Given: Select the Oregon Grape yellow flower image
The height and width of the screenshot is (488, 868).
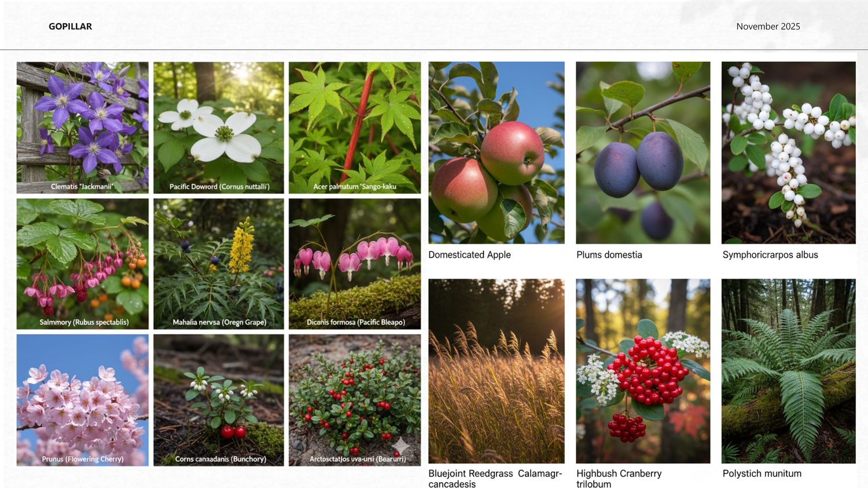Looking at the screenshot, I should coord(219,264).
